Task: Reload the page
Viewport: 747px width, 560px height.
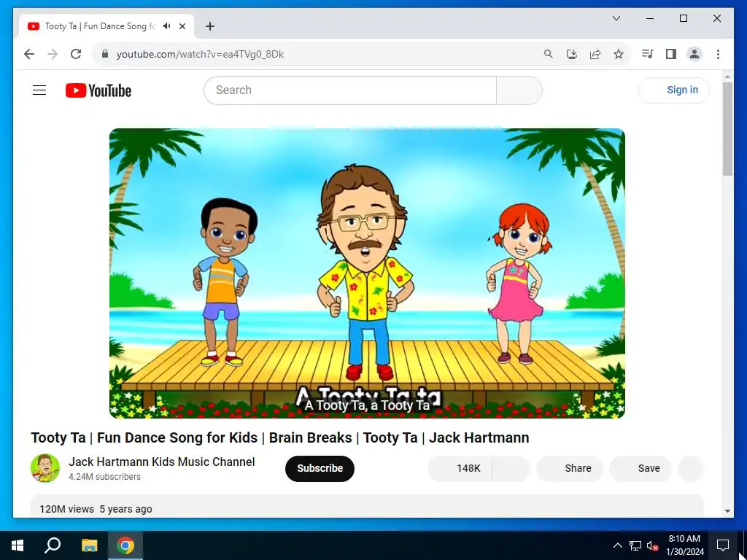Action: (x=76, y=54)
